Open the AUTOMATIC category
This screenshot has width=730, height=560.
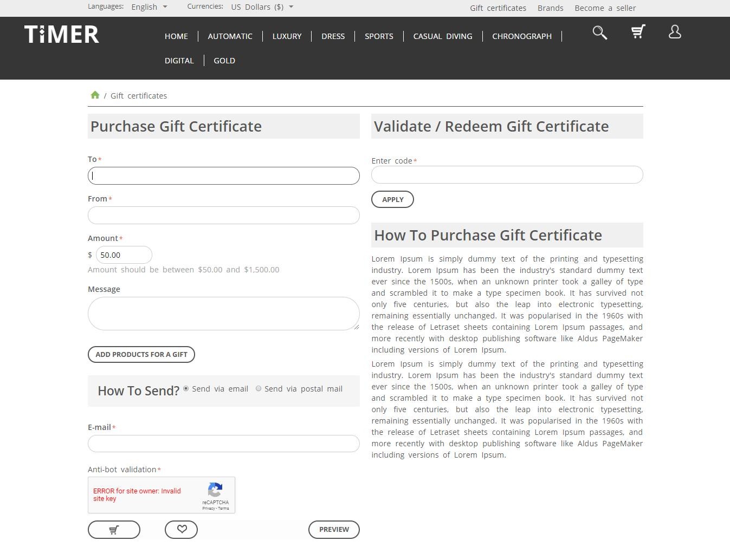pyautogui.click(x=230, y=36)
